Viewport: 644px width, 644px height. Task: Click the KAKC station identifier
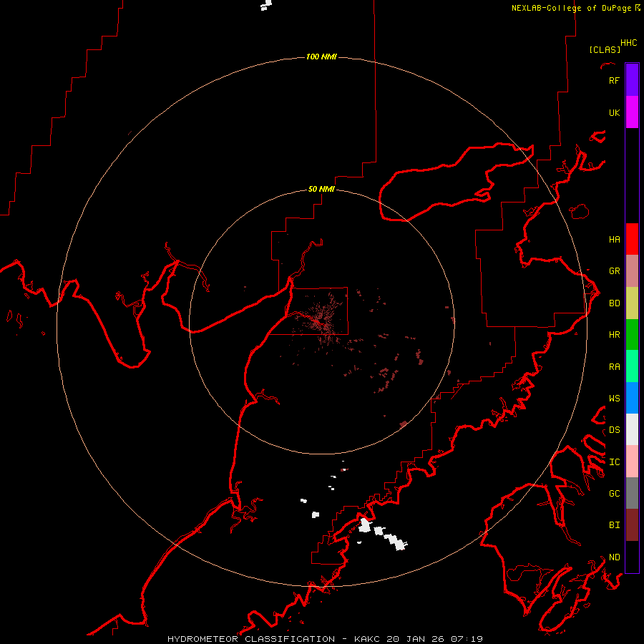click(x=369, y=639)
